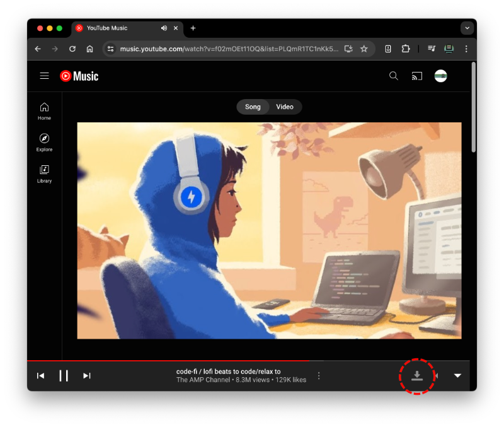The height and width of the screenshot is (427, 504).
Task: Open a new browser tab
Action: [x=193, y=28]
